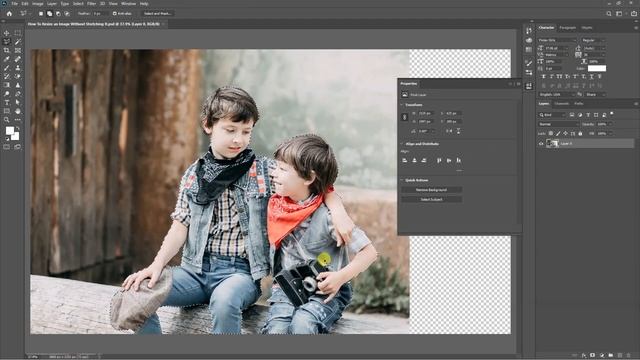Select the Hand tool
This screenshot has width=640, height=360.
18,111
